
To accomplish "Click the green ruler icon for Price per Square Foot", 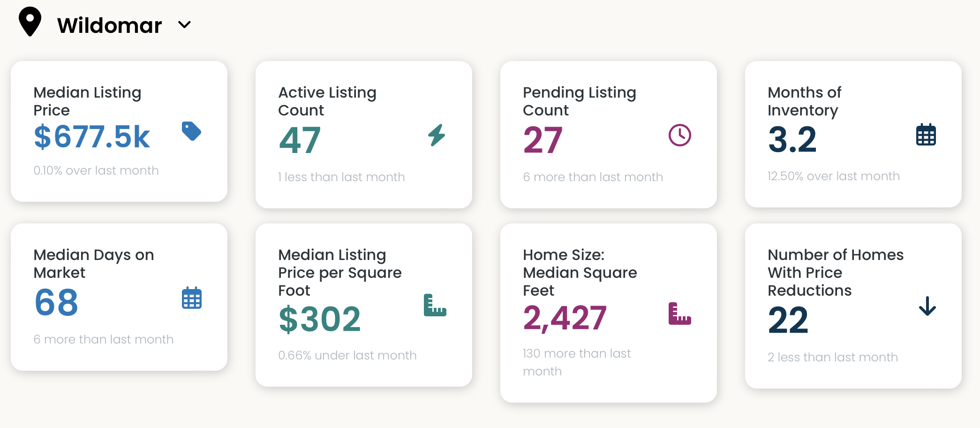I will click(x=435, y=305).
